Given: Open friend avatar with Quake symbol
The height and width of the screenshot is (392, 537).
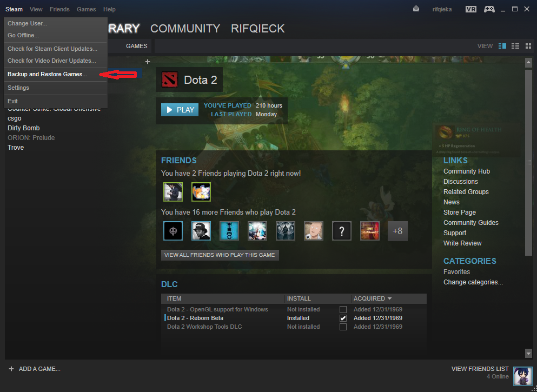Looking at the screenshot, I should [173, 231].
